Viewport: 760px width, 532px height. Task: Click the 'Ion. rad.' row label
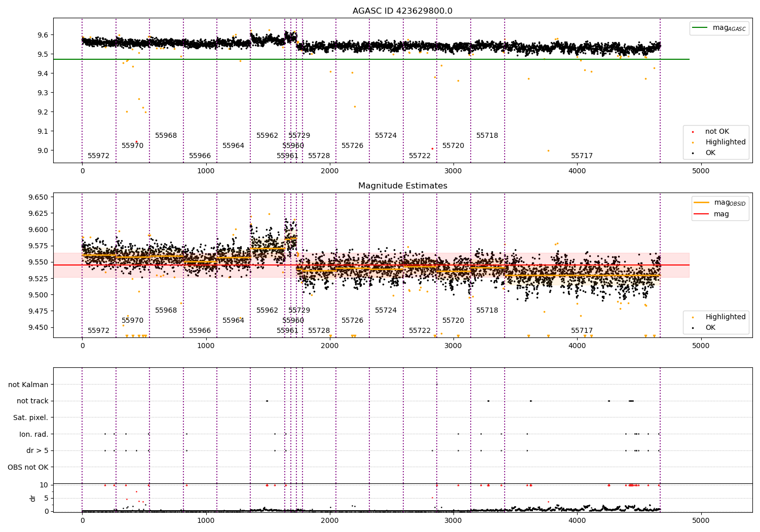(34, 434)
